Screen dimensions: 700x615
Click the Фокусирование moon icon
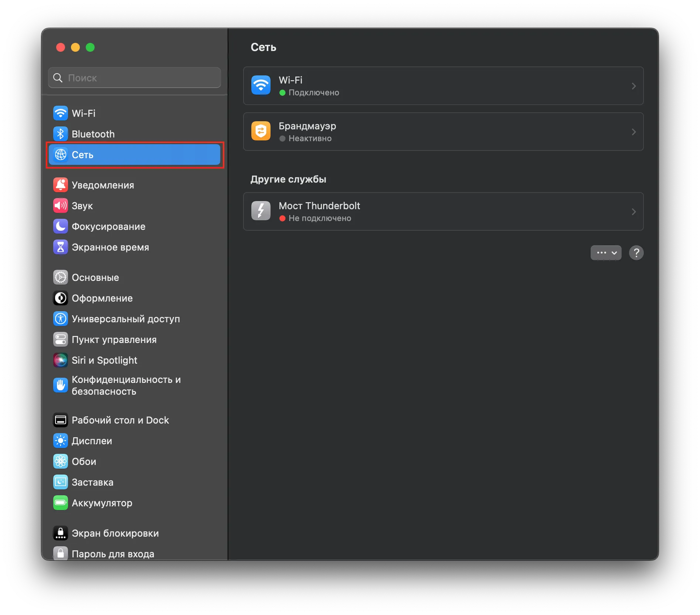[x=60, y=226]
